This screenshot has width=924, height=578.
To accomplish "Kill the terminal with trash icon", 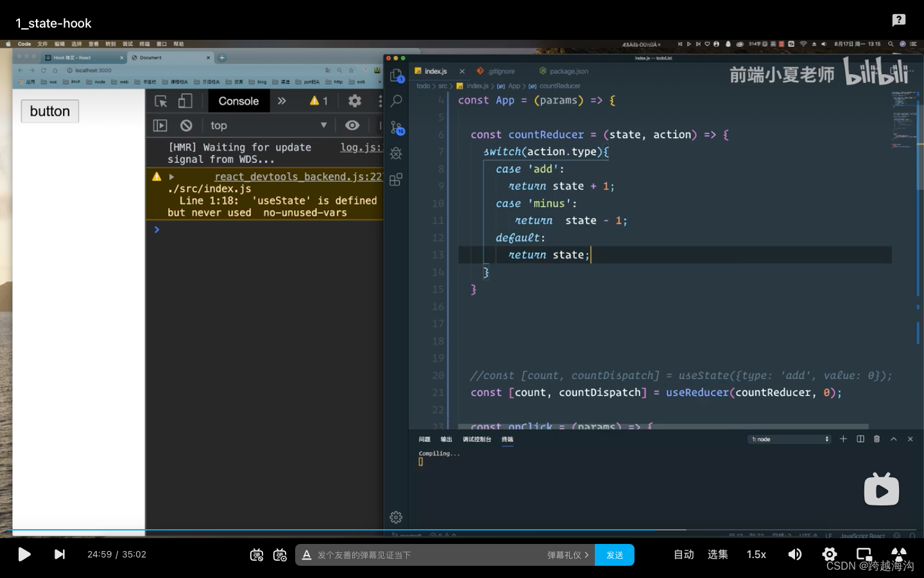I will pyautogui.click(x=877, y=439).
